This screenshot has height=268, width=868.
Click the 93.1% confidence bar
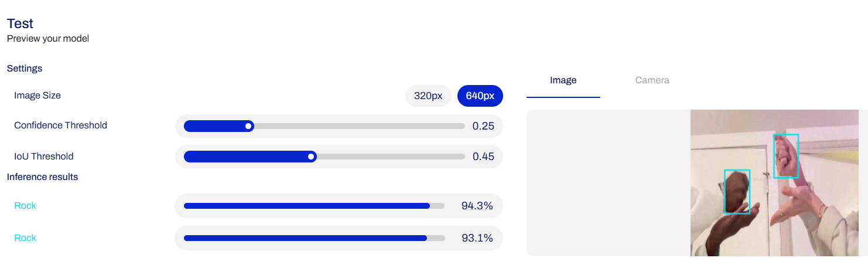click(314, 238)
